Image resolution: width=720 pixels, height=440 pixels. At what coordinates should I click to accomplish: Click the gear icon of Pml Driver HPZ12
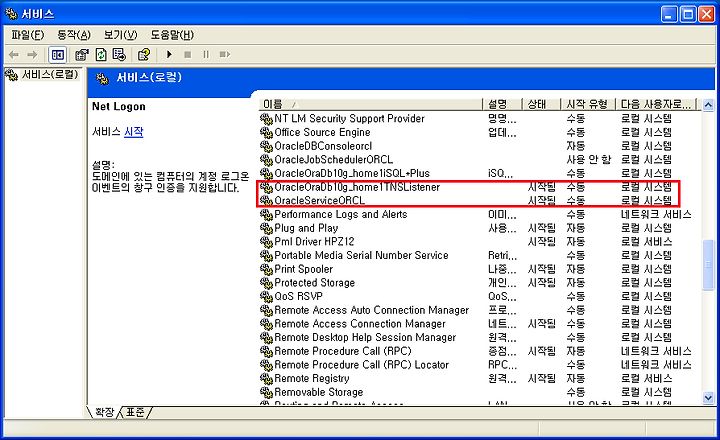(266, 242)
